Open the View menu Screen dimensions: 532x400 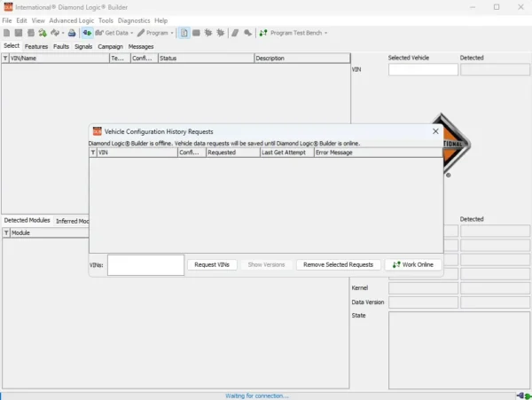pyautogui.click(x=38, y=20)
